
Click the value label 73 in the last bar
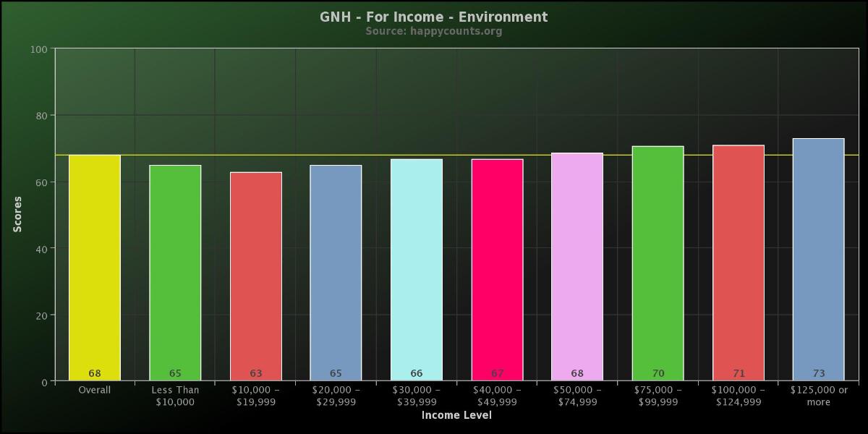(819, 373)
